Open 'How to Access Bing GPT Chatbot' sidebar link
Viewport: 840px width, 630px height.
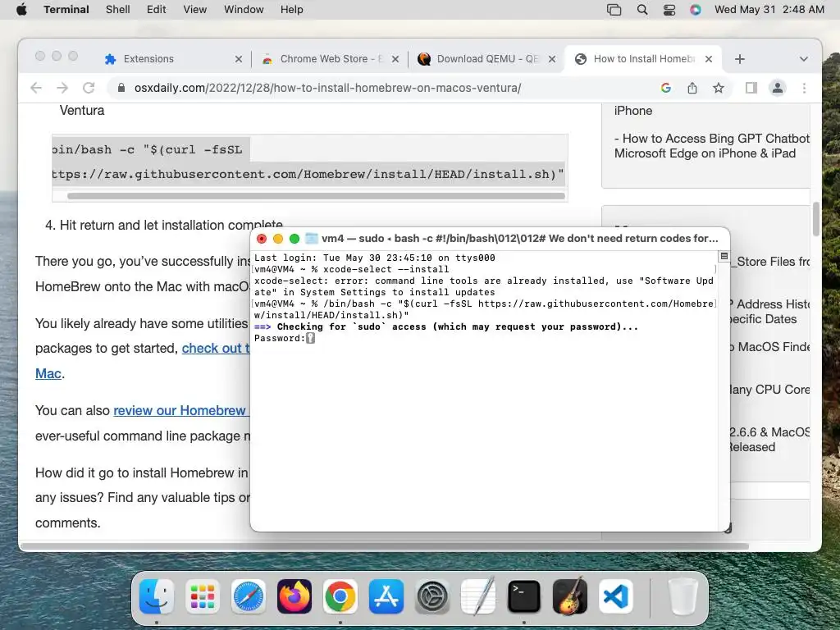pyautogui.click(x=711, y=146)
